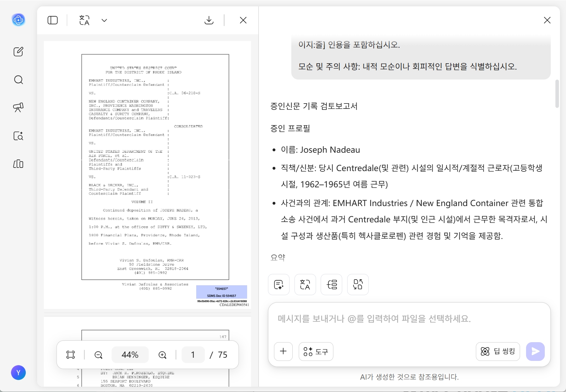Click the text 이름: Joseph Nadeau
The height and width of the screenshot is (392, 566).
pos(320,150)
